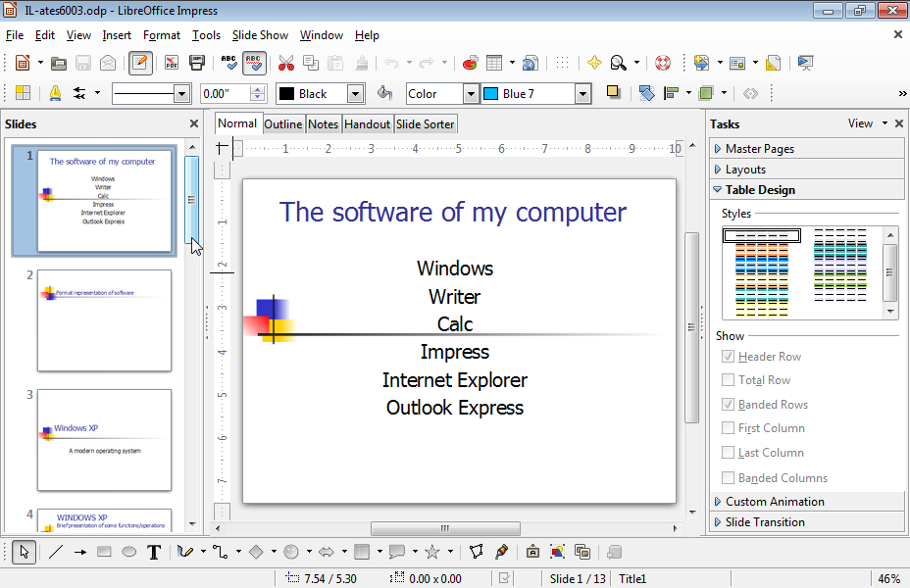The height and width of the screenshot is (588, 910).
Task: Switch to the Slide Sorter tab
Action: pyautogui.click(x=426, y=124)
